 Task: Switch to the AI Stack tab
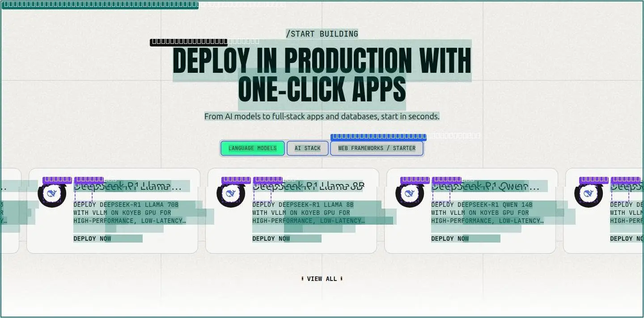tap(308, 148)
